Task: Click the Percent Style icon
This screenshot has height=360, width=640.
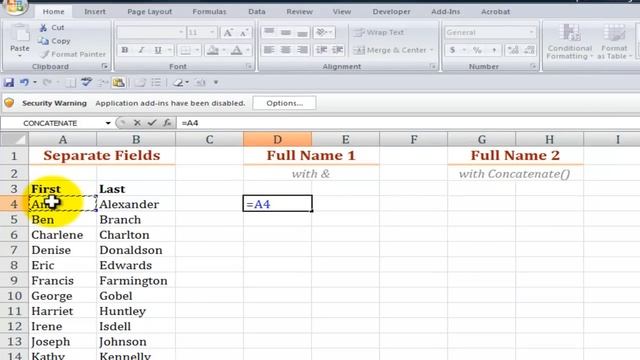Action: pyautogui.click(x=477, y=50)
